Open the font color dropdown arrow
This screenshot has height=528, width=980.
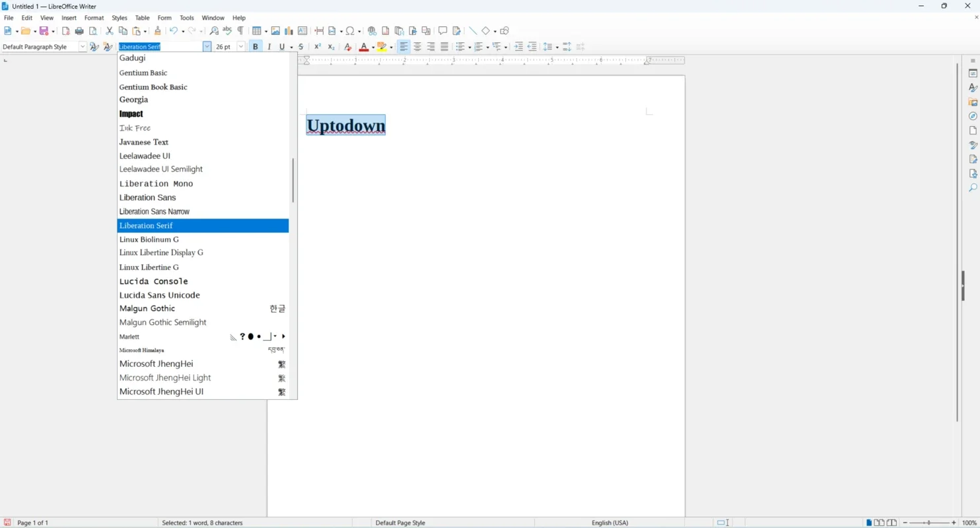[372, 46]
